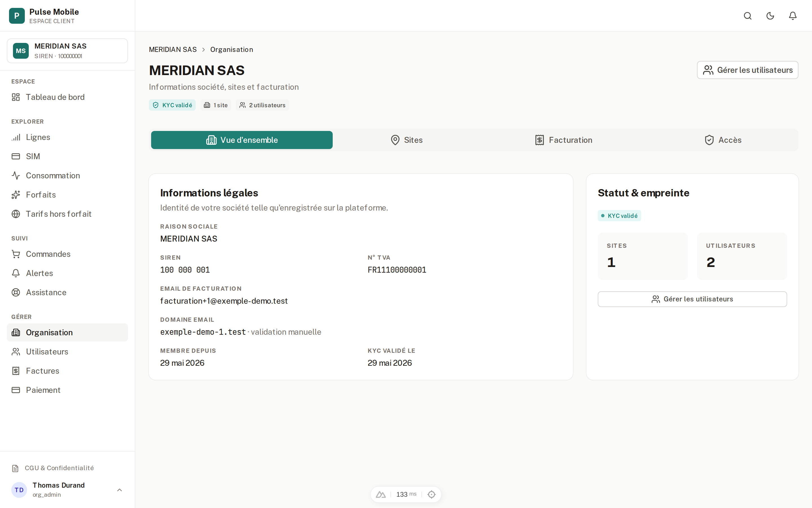812x508 pixels.
Task: Click the Tarifs hors forfait globe icon
Action: [16, 214]
